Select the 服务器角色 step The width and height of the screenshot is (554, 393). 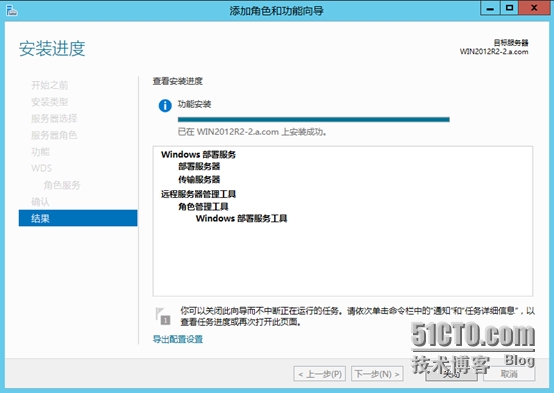[54, 135]
